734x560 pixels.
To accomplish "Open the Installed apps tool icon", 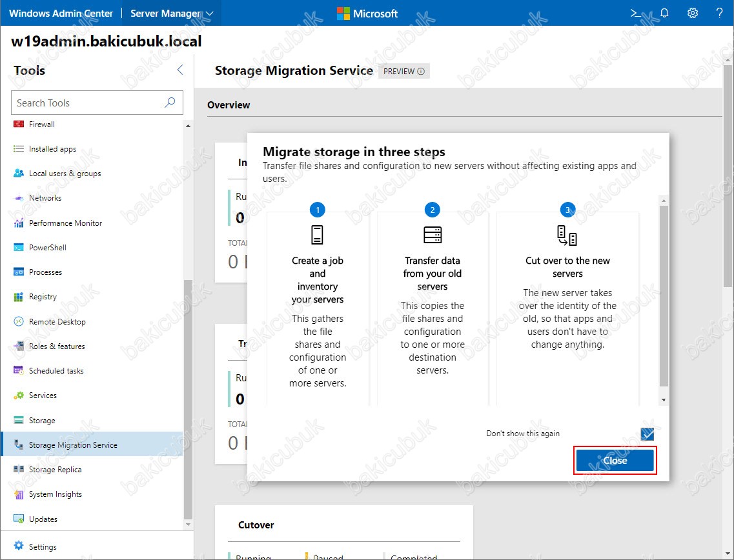I will pos(19,149).
